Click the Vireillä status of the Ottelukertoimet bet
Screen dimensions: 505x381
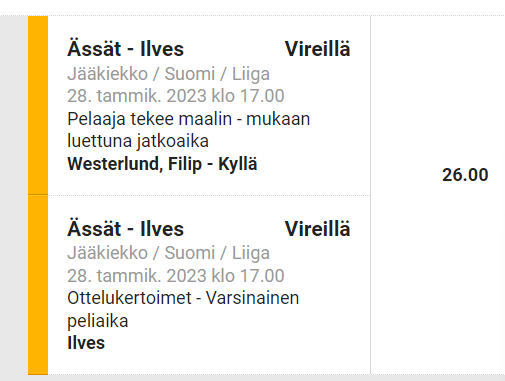point(317,229)
